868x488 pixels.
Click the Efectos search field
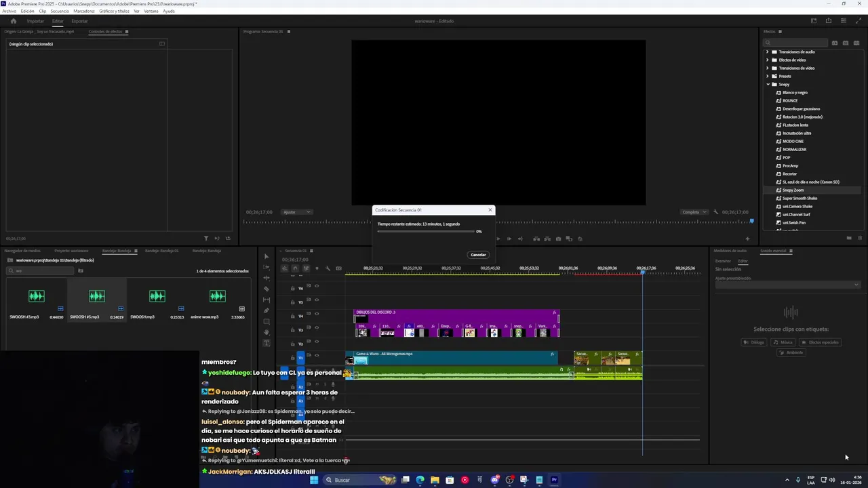click(795, 43)
